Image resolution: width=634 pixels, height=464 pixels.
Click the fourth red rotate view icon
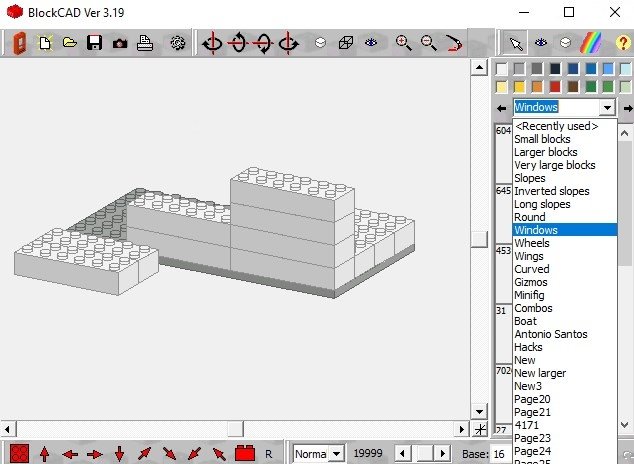(288, 43)
